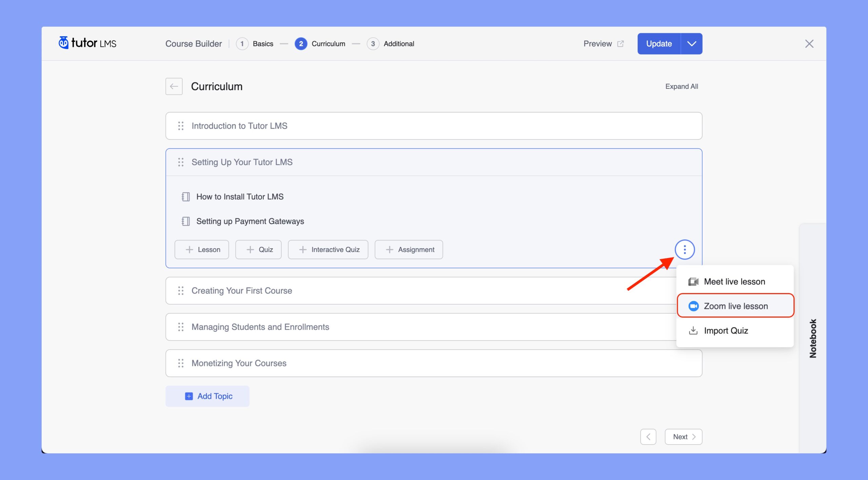The width and height of the screenshot is (868, 480).
Task: Click the Course Builder label
Action: coord(194,44)
